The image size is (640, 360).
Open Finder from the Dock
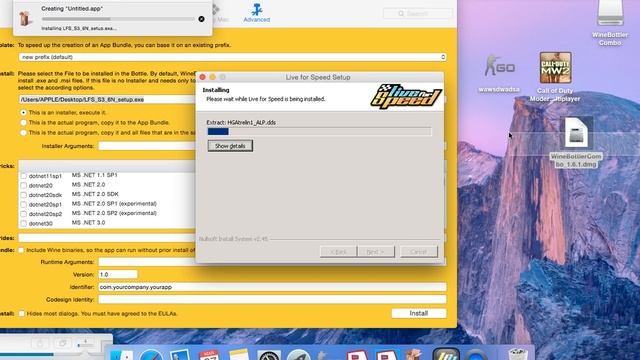click(x=122, y=355)
